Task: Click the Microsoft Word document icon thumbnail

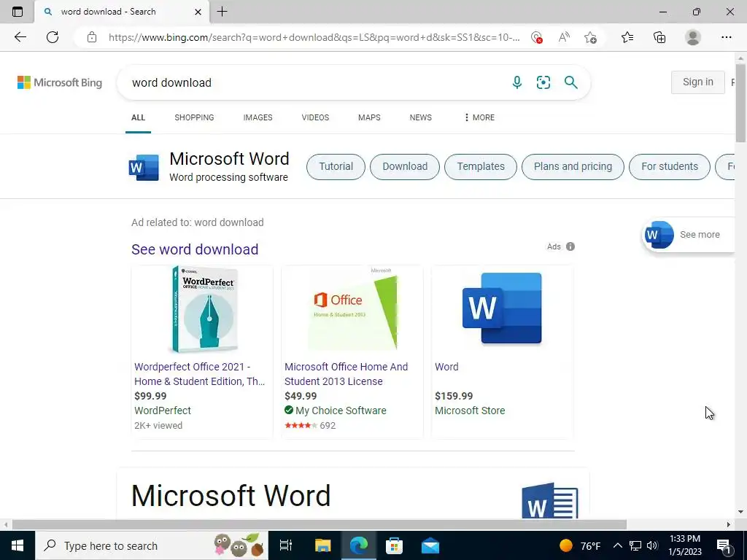Action: click(550, 500)
